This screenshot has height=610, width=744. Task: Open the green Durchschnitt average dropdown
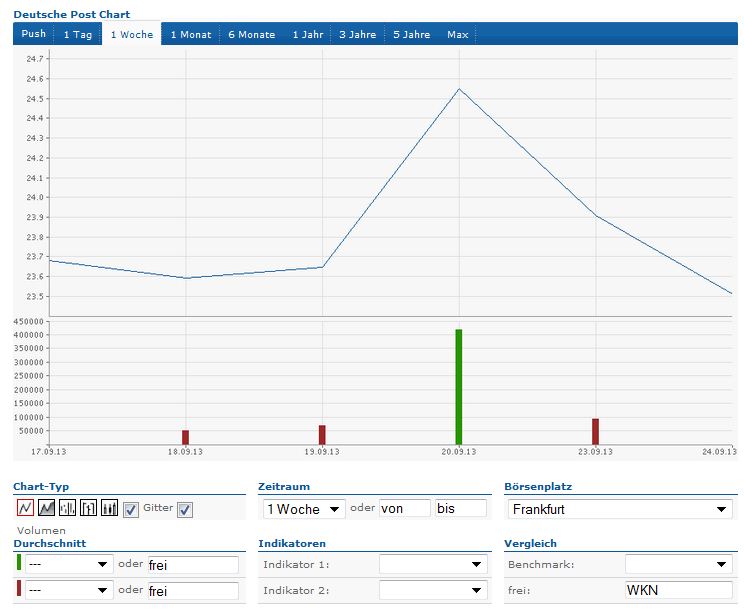[69, 564]
